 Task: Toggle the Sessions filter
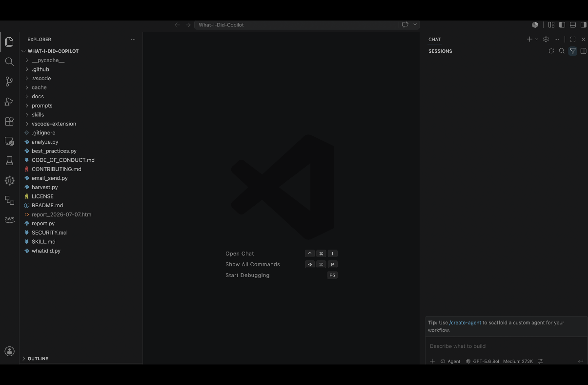click(x=572, y=51)
